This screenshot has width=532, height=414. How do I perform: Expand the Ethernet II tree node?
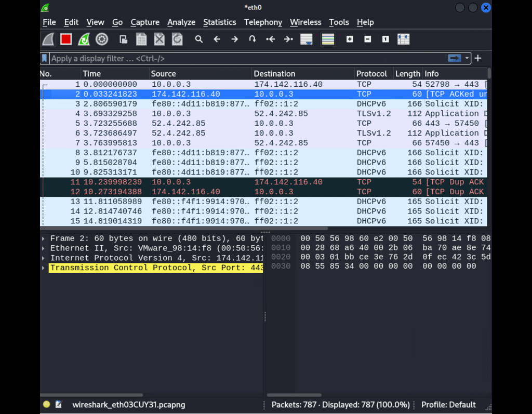click(44, 248)
